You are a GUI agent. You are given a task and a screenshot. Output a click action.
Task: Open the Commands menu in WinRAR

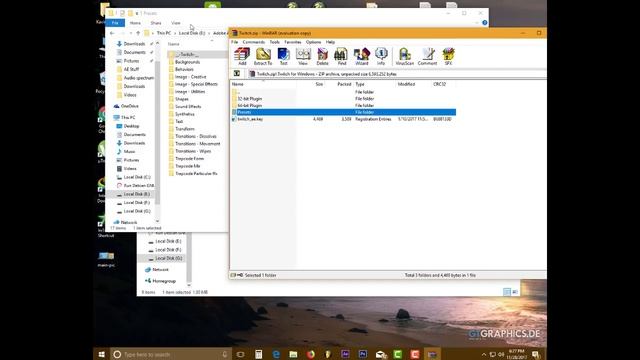coord(253,42)
